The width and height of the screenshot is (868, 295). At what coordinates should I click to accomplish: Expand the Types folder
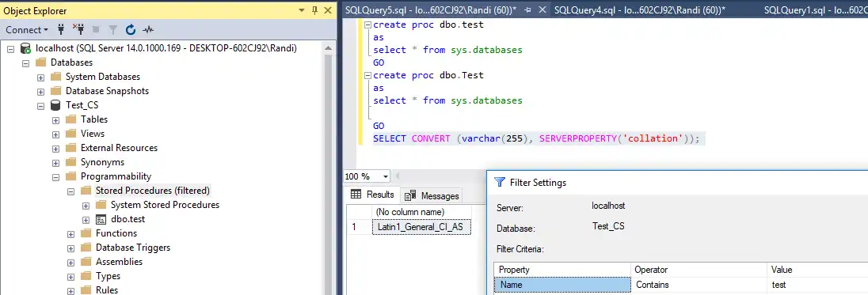70,277
